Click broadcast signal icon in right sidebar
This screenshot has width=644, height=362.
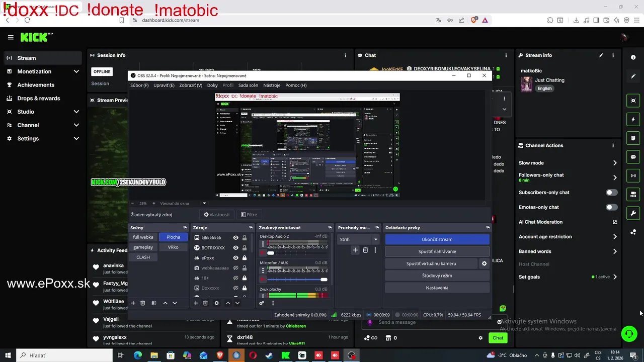click(633, 175)
